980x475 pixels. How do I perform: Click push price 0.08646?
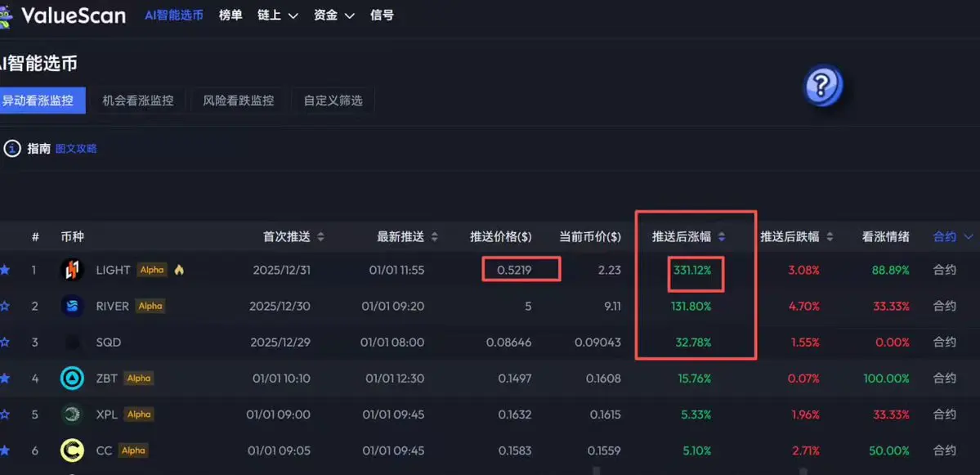(508, 343)
